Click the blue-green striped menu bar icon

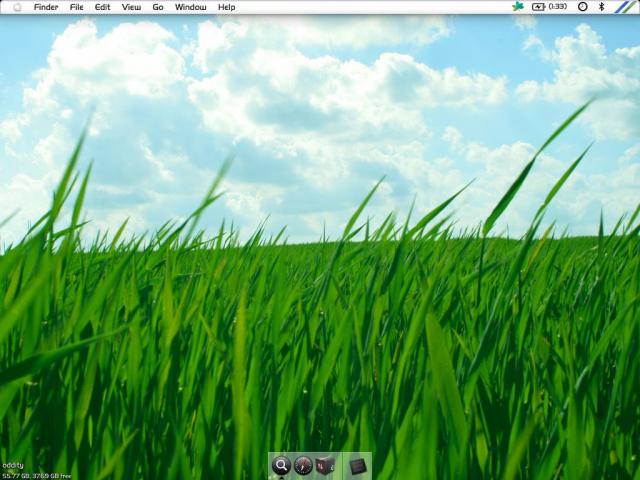(624, 7)
